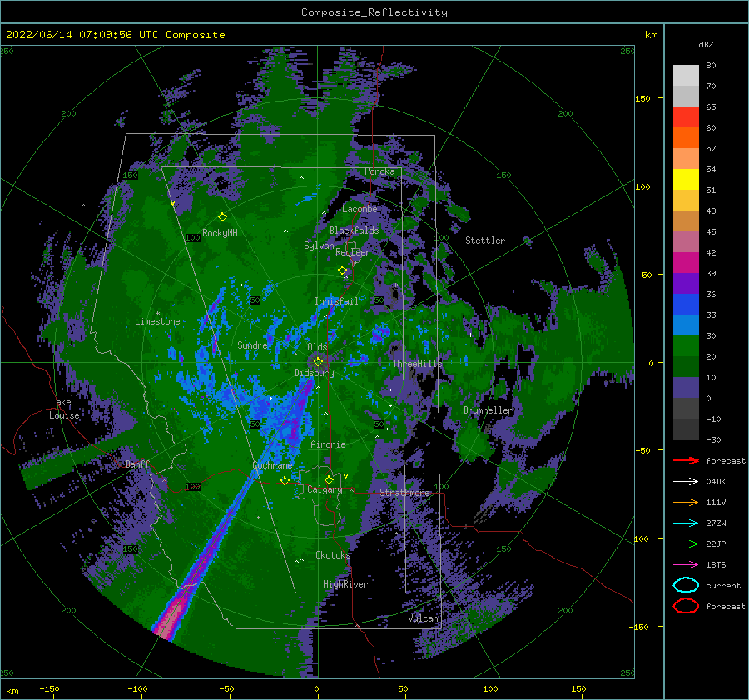This screenshot has width=749, height=700.
Task: Select the slate 0-10 dBZ swatch
Action: pos(686,388)
